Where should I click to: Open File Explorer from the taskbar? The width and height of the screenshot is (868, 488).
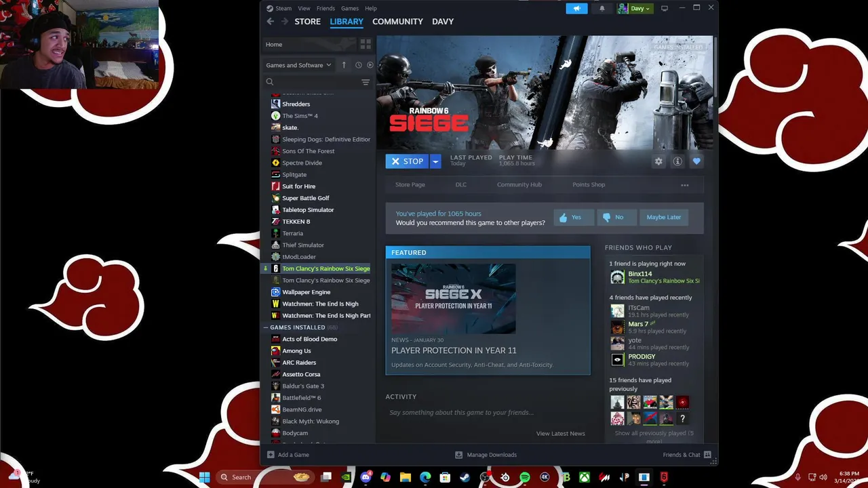click(406, 477)
